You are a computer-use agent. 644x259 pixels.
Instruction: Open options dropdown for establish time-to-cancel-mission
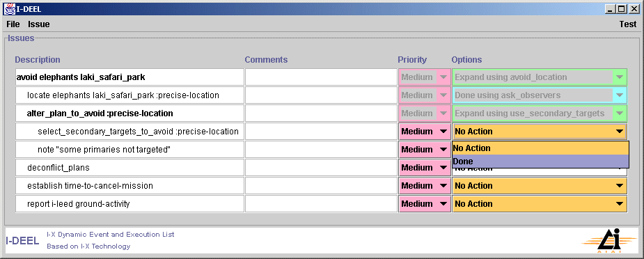pos(540,185)
